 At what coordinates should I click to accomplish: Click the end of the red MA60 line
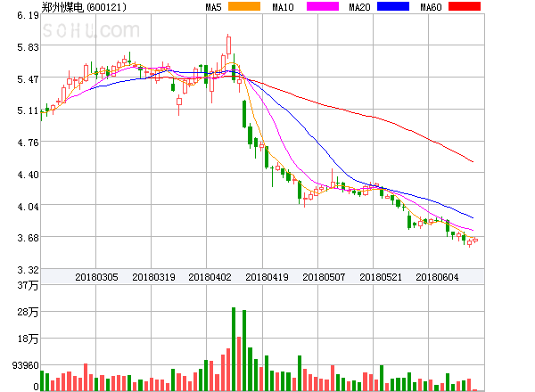473,161
